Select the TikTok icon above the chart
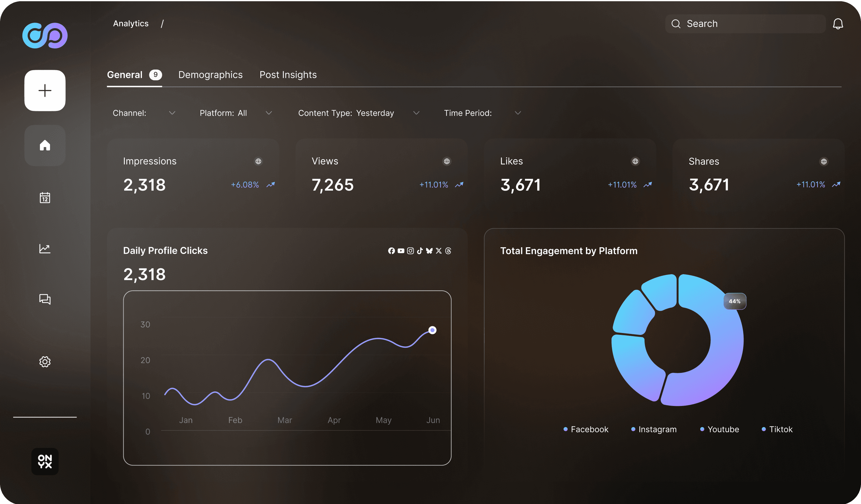Image resolution: width=861 pixels, height=504 pixels. click(419, 251)
